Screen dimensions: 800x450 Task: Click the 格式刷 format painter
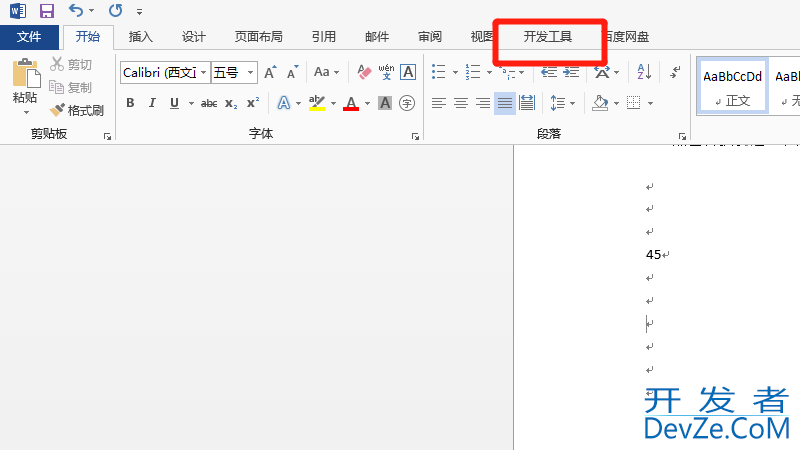click(77, 110)
